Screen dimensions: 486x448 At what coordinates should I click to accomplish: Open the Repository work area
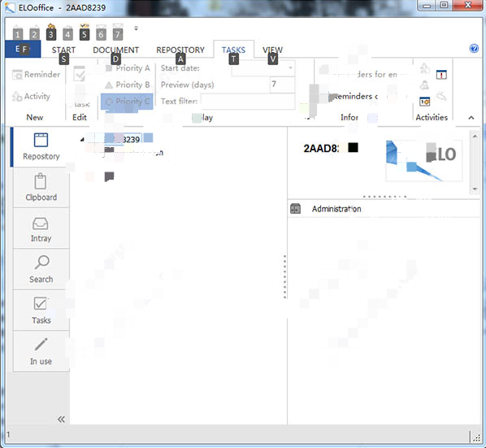(41, 147)
